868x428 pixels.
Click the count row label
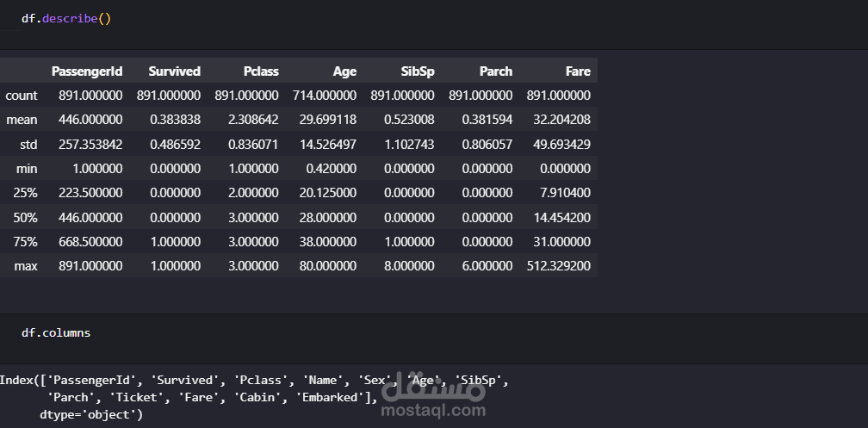tap(21, 96)
